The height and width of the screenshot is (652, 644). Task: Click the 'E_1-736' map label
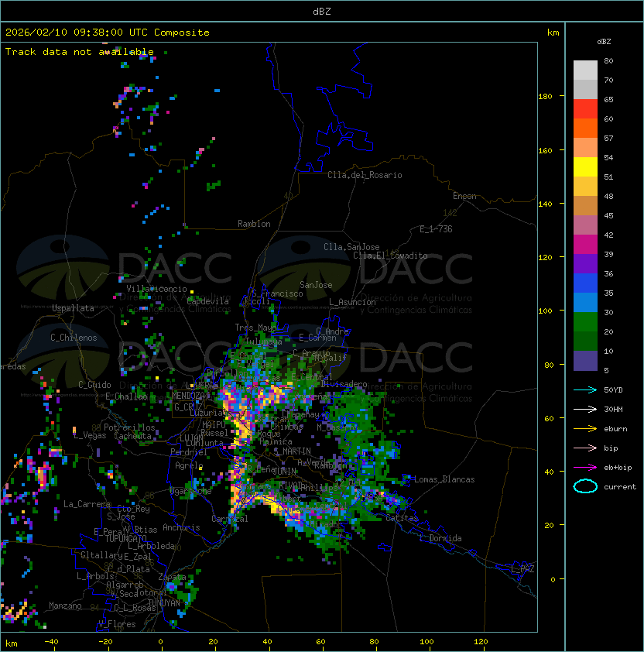tap(436, 229)
